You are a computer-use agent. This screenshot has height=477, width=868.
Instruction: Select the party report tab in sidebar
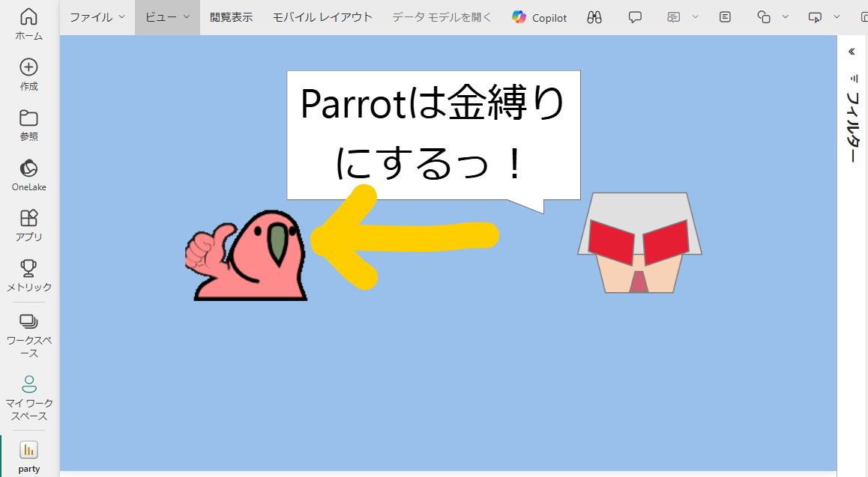(28, 455)
